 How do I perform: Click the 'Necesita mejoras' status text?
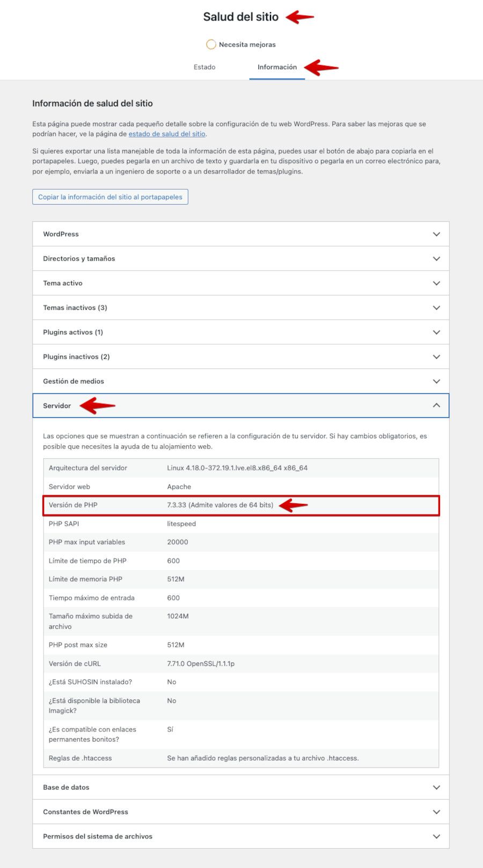[x=247, y=45]
